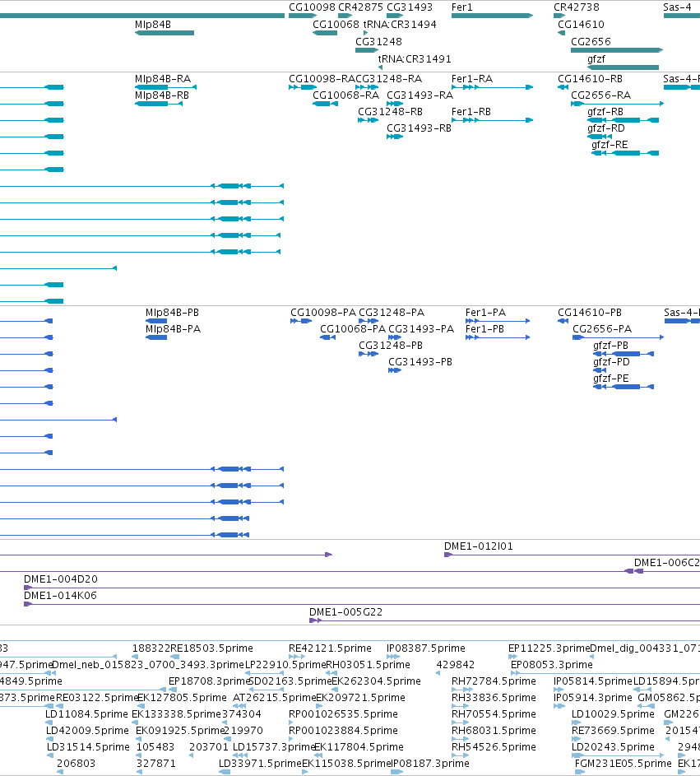Select the RE73669.5prime EST label
700x776 pixels.
tap(613, 730)
